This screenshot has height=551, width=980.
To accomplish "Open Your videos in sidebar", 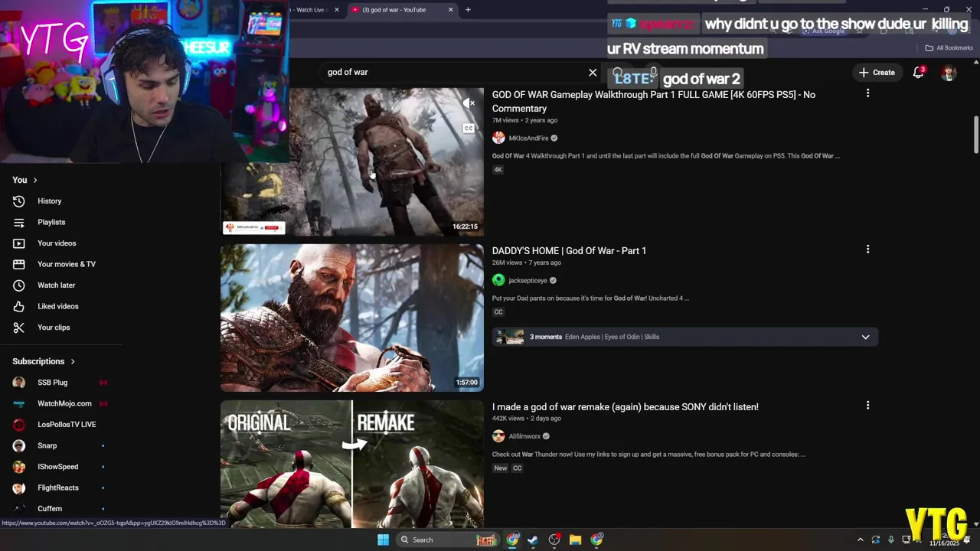I will point(56,243).
